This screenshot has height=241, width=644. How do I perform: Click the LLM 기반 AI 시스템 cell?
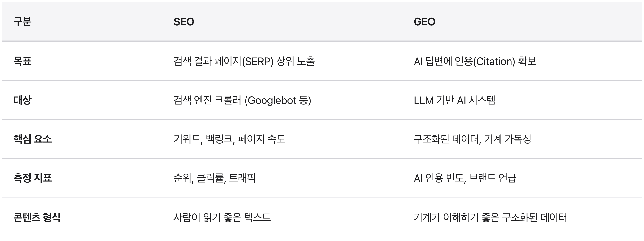[454, 100]
